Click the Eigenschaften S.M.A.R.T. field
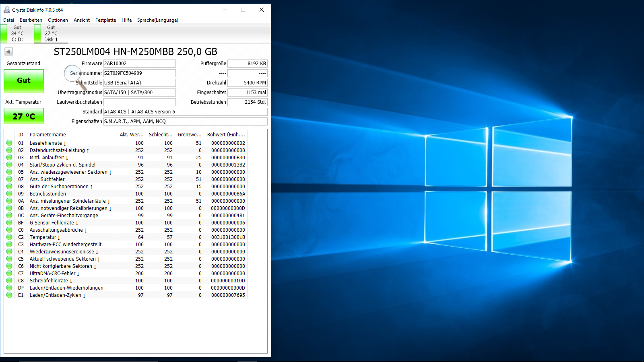Image resolution: width=644 pixels, height=362 pixels. (186, 121)
